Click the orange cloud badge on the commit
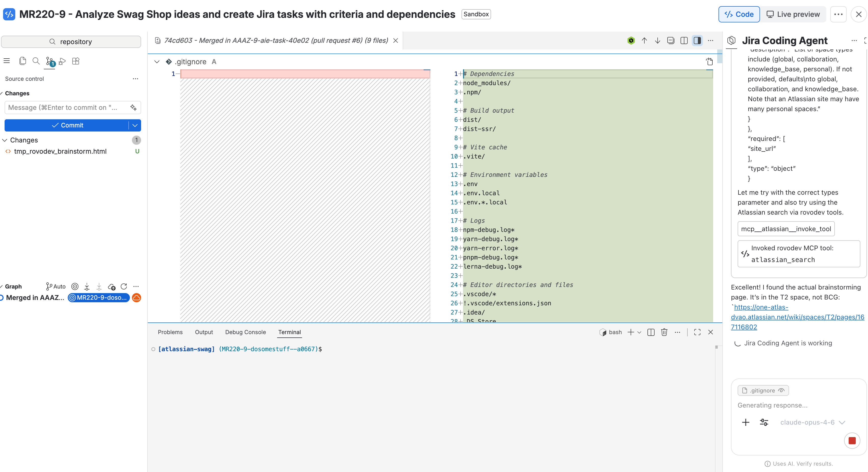This screenshot has height=472, width=868. click(x=137, y=298)
